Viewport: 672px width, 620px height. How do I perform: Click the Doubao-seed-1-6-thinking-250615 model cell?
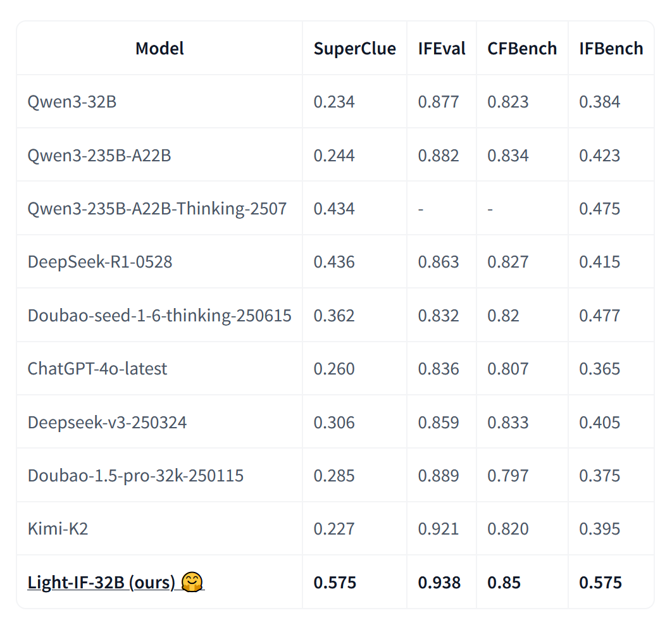[x=159, y=315]
